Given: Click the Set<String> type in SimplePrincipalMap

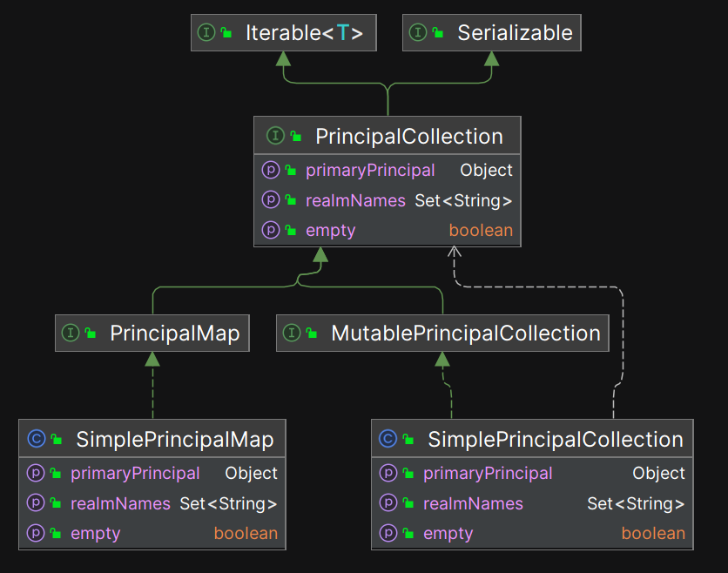Looking at the screenshot, I should (228, 503).
